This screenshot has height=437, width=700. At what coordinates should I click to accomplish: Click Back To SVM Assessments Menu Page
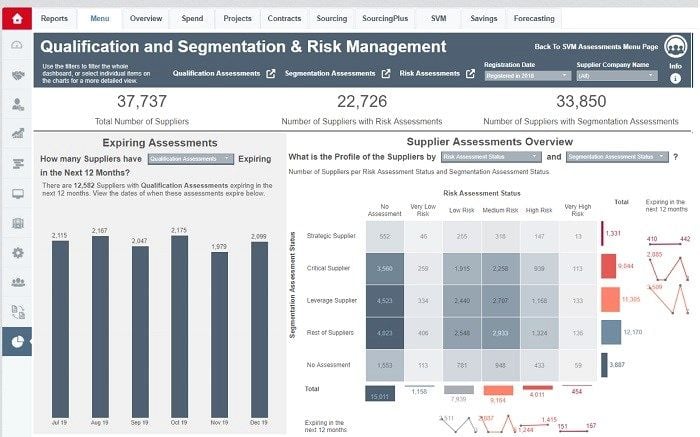tap(596, 46)
